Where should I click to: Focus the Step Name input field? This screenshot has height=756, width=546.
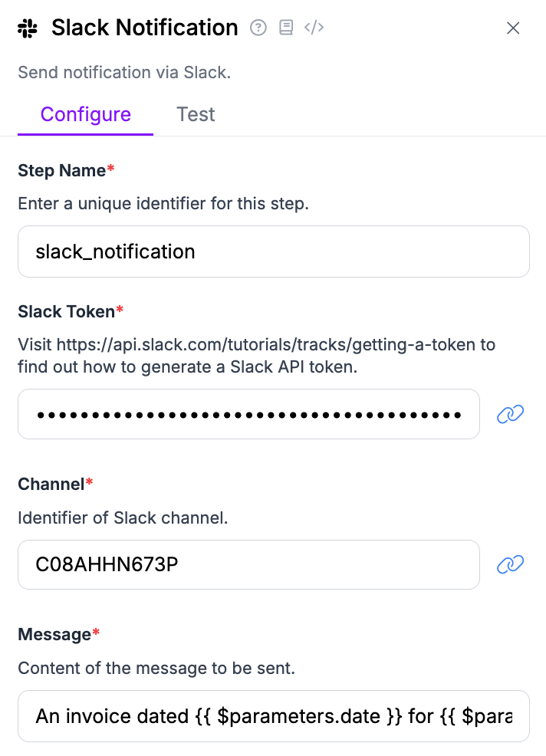coord(273,251)
